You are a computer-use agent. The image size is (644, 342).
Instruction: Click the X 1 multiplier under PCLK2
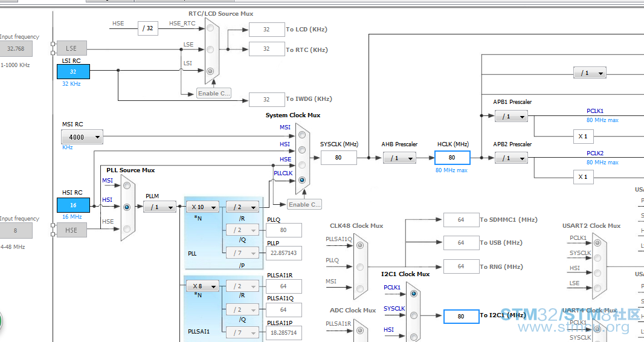click(583, 177)
